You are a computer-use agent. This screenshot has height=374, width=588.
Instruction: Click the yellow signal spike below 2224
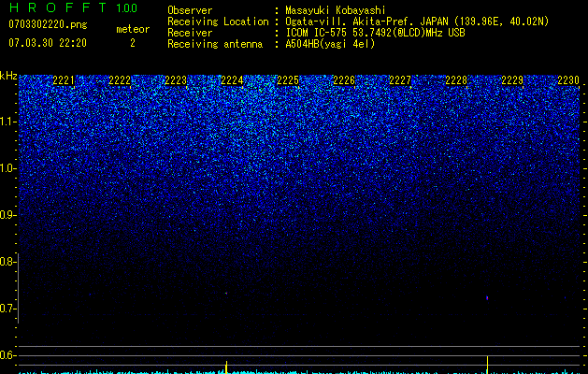tap(226, 367)
